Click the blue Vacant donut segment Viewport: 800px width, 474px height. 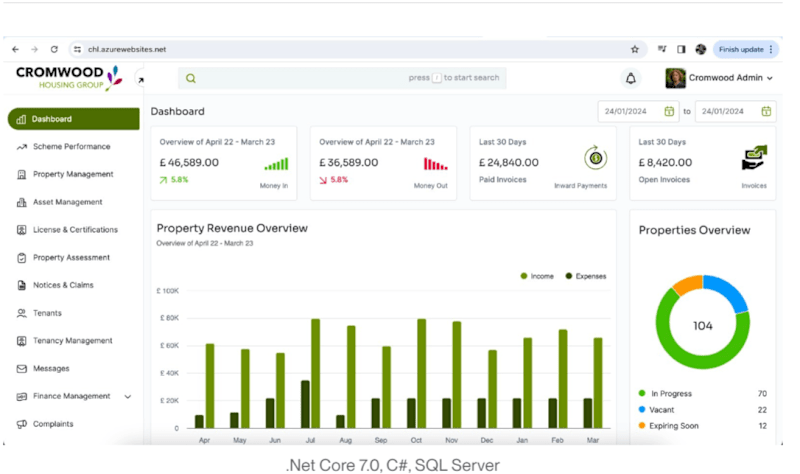(728, 290)
